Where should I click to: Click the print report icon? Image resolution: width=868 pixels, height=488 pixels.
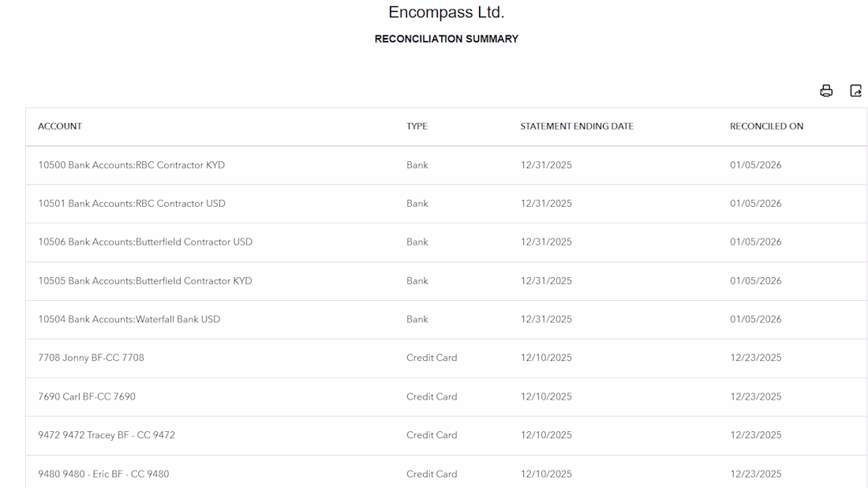826,91
